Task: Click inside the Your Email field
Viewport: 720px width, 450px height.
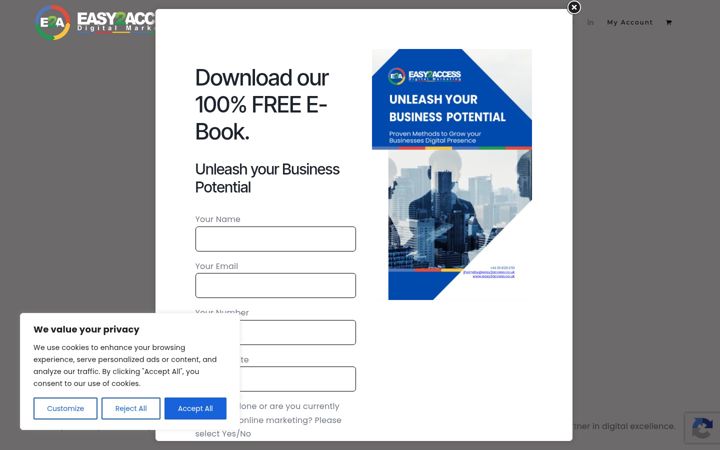Action: tap(275, 286)
